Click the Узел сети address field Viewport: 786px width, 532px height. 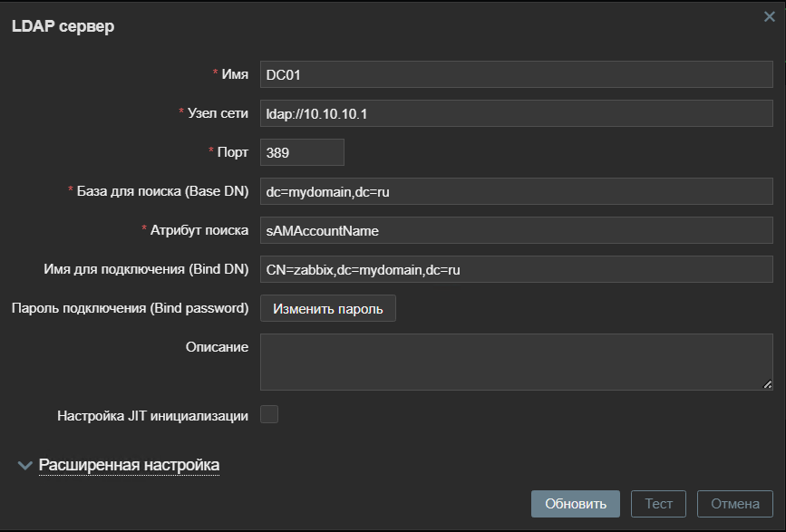click(x=515, y=113)
